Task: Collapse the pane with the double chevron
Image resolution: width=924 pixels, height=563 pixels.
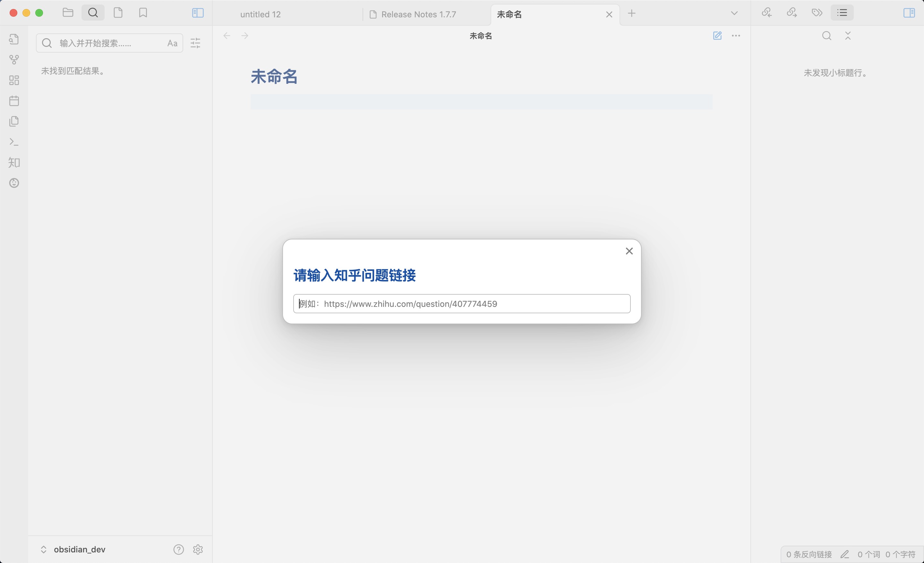Action: 848,36
